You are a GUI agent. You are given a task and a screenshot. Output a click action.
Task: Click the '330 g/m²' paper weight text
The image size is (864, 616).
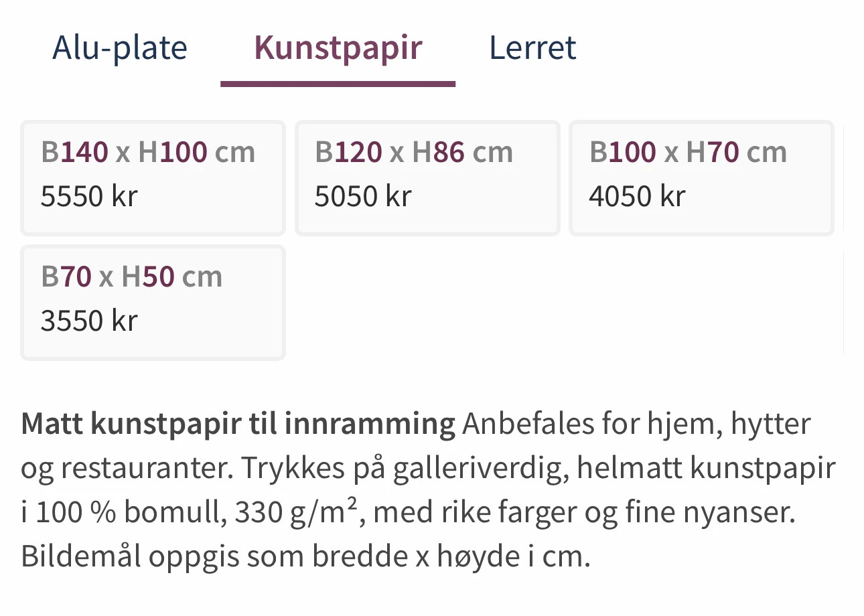click(299, 513)
